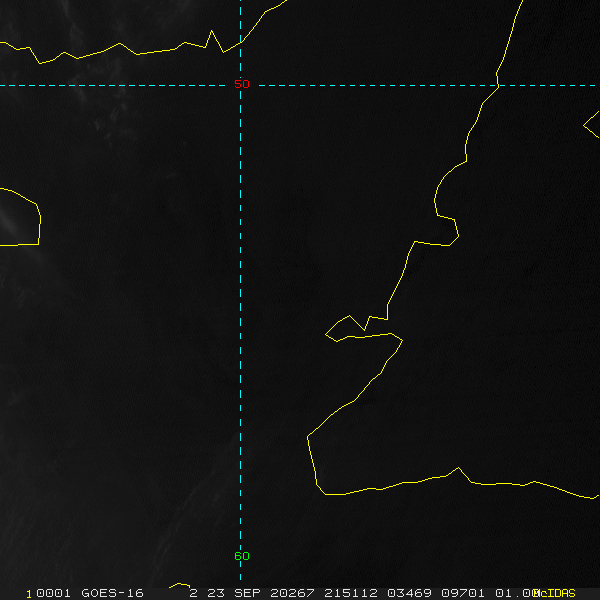Click the yellow McIDAS label

[x=556, y=593]
